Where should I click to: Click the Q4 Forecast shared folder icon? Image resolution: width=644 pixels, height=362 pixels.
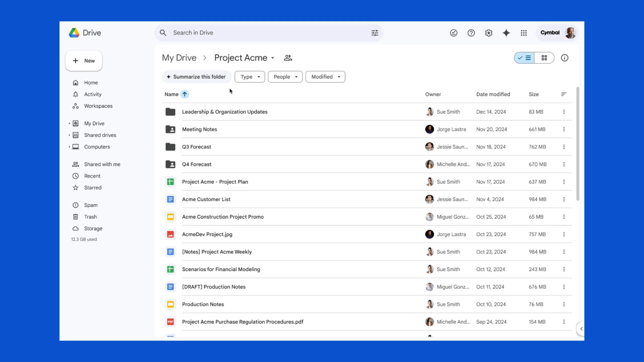pyautogui.click(x=170, y=164)
